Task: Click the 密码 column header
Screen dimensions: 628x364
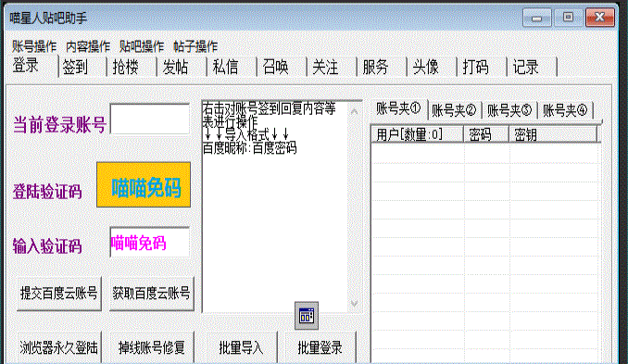Action: click(x=486, y=134)
